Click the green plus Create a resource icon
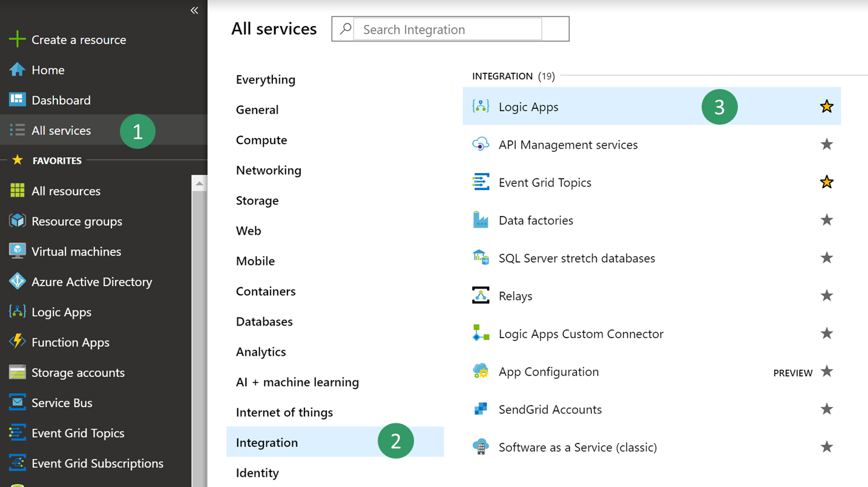The width and height of the screenshot is (868, 487). click(17, 39)
